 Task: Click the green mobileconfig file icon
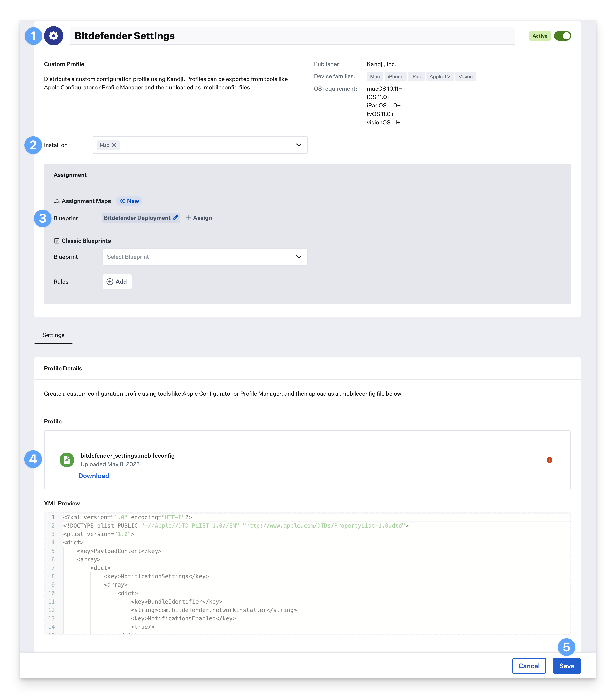tap(67, 460)
